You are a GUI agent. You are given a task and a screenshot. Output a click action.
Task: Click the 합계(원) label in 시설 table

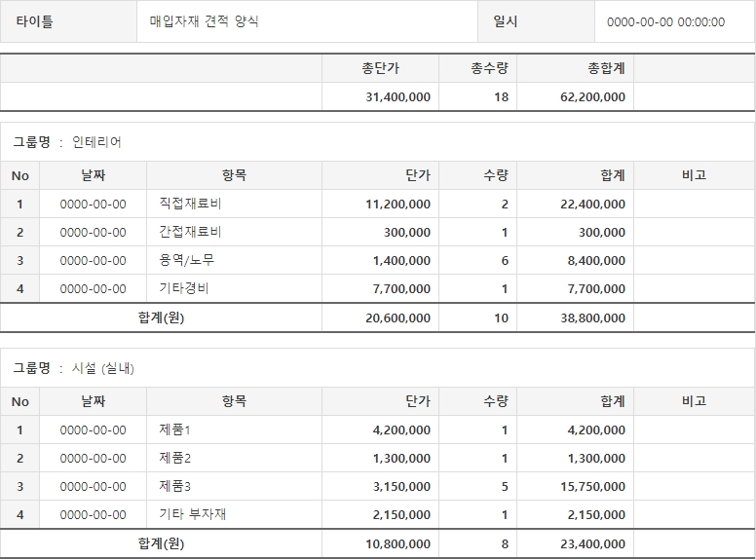pos(161,543)
